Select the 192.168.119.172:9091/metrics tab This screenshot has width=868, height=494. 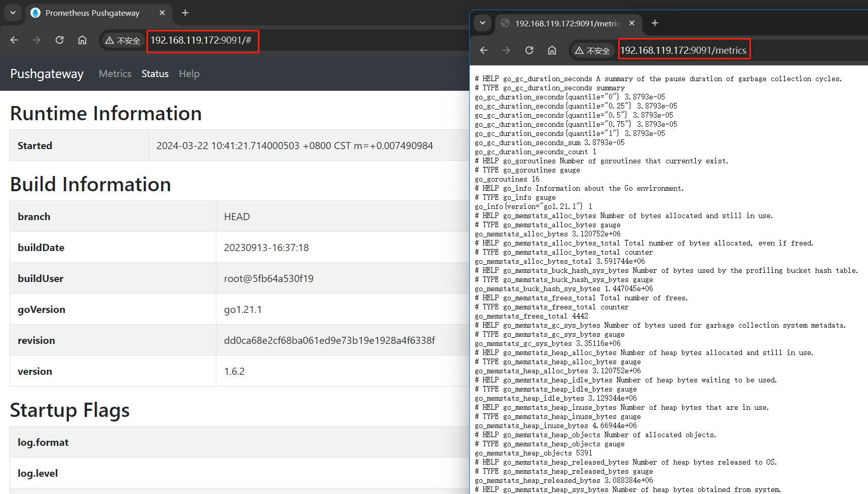click(x=568, y=23)
